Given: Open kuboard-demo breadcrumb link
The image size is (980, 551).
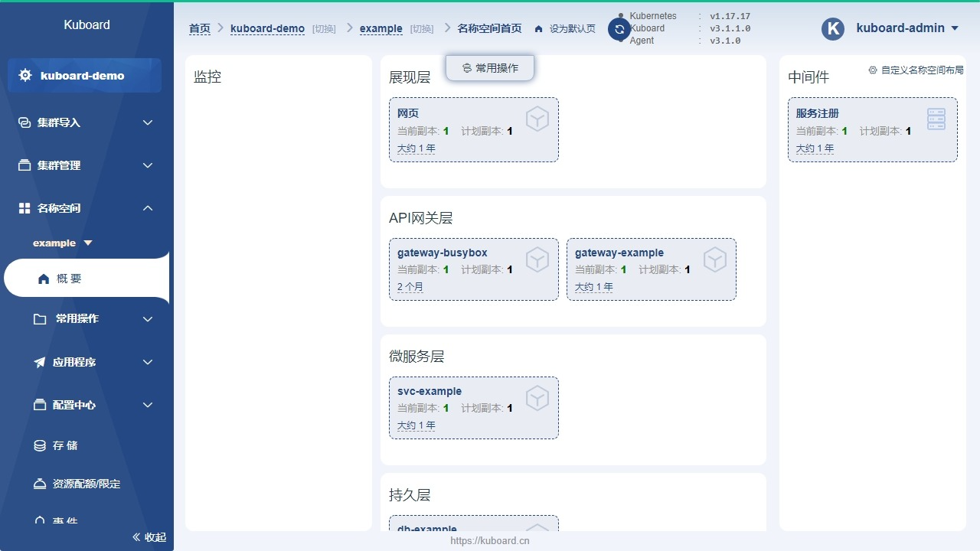Looking at the screenshot, I should 267,28.
